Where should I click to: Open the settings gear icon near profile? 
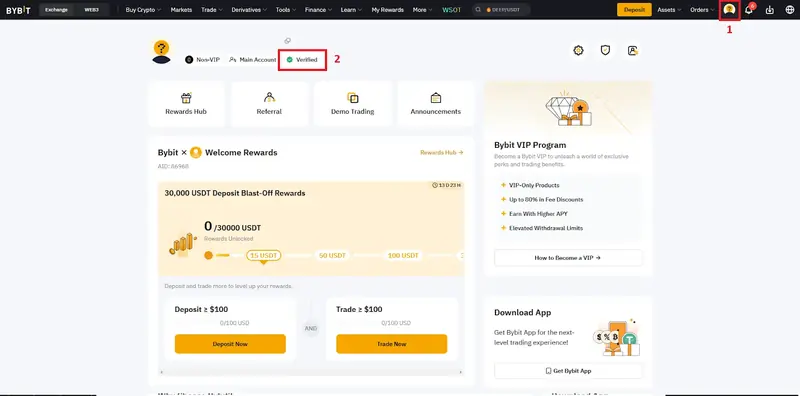point(578,50)
